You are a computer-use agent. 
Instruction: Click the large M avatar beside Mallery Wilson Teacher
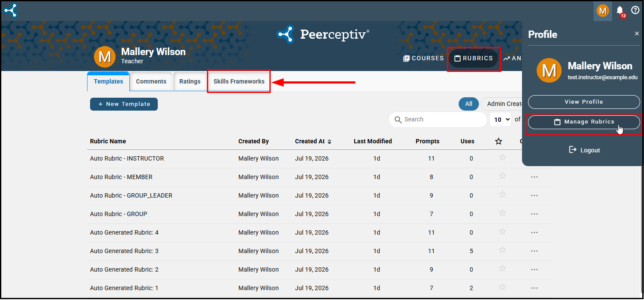click(x=105, y=57)
